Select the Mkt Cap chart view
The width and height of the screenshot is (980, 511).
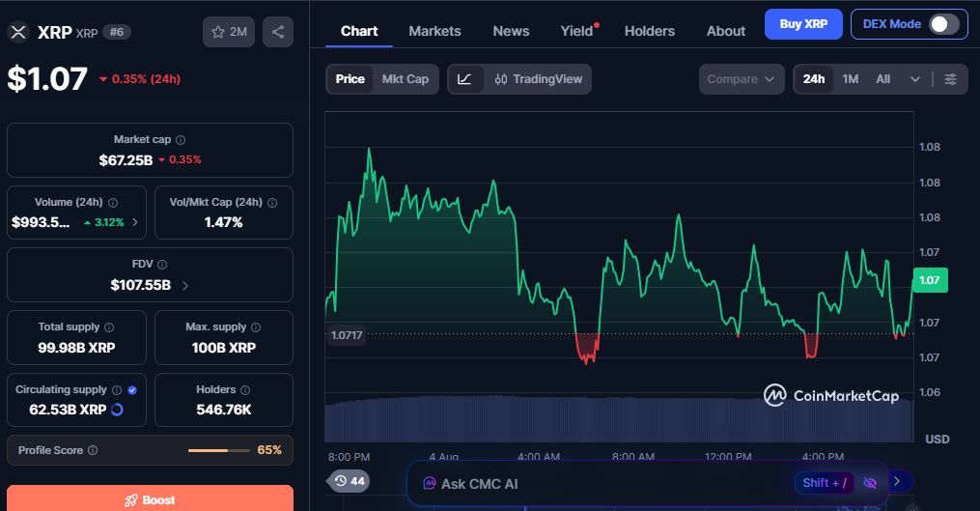405,79
